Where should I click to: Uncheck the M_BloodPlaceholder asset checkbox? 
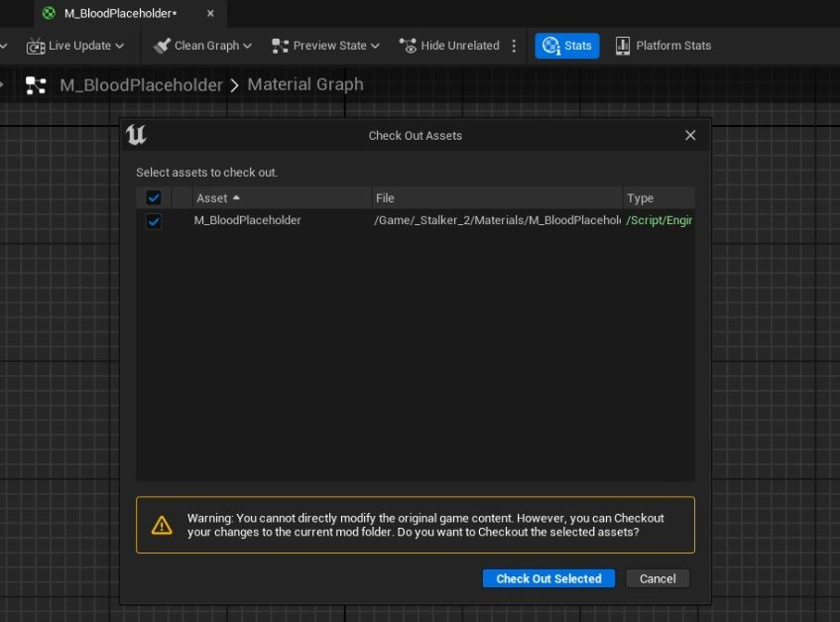click(154, 220)
